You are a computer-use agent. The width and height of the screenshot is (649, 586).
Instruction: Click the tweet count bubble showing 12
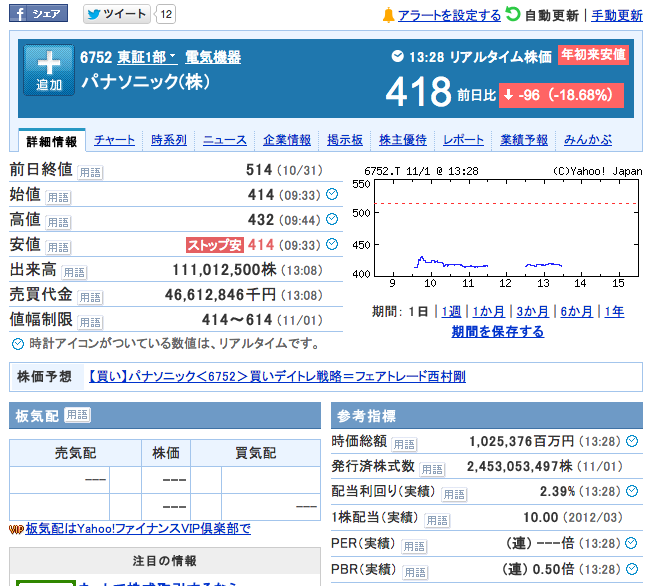coord(166,14)
